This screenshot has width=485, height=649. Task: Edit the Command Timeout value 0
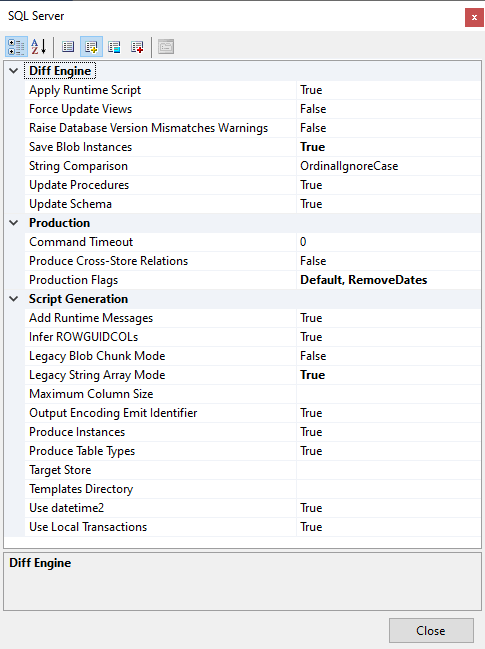[389, 242]
